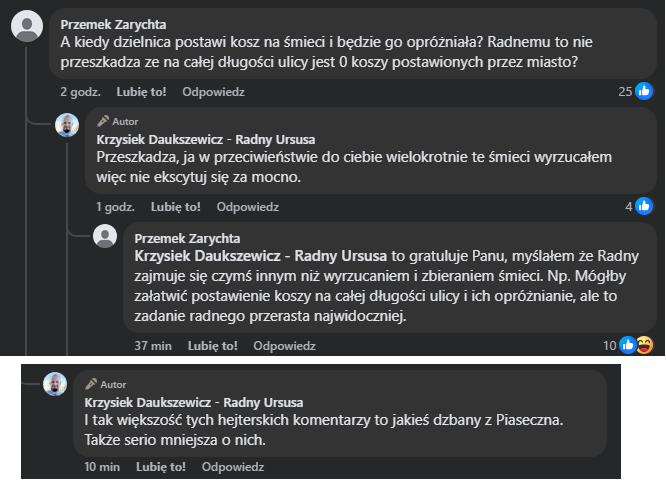The width and height of the screenshot is (666, 504).
Task: Reply to the top comment via 'Odpowiedz'
Action: click(x=212, y=93)
